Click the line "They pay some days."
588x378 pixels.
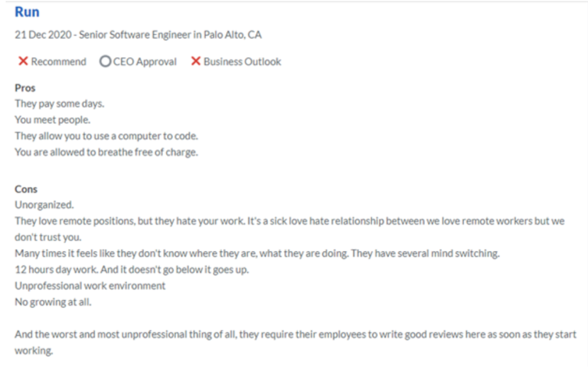(x=60, y=104)
